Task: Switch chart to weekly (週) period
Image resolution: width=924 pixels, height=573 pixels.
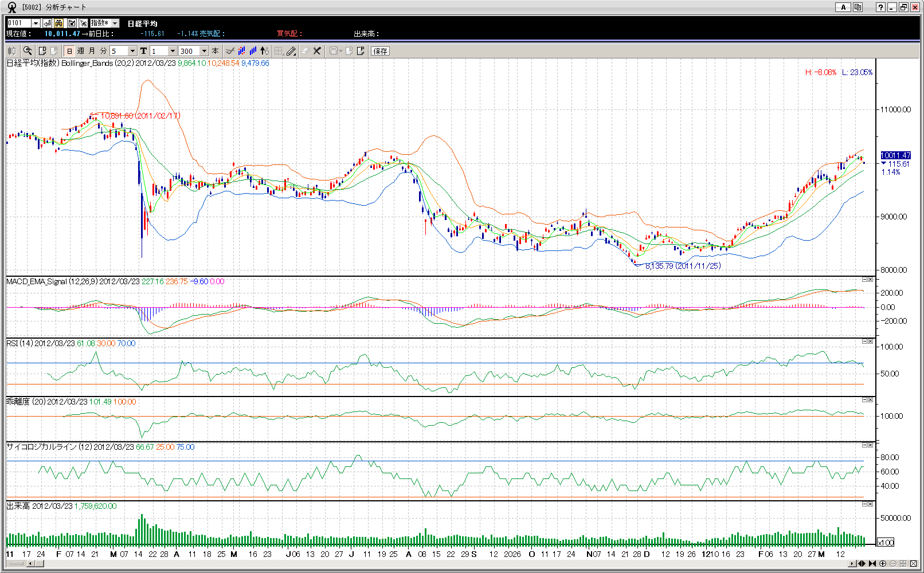Action: (x=81, y=51)
